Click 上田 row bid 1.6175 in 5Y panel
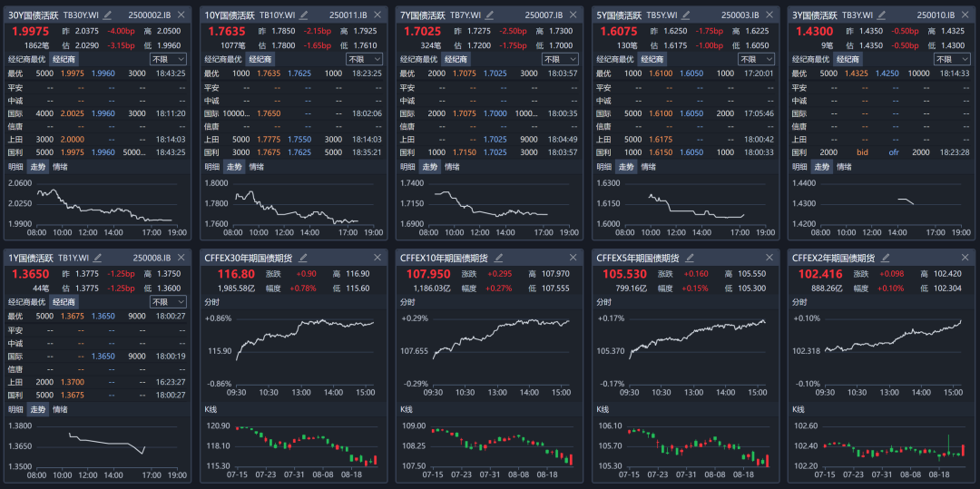 (x=661, y=140)
